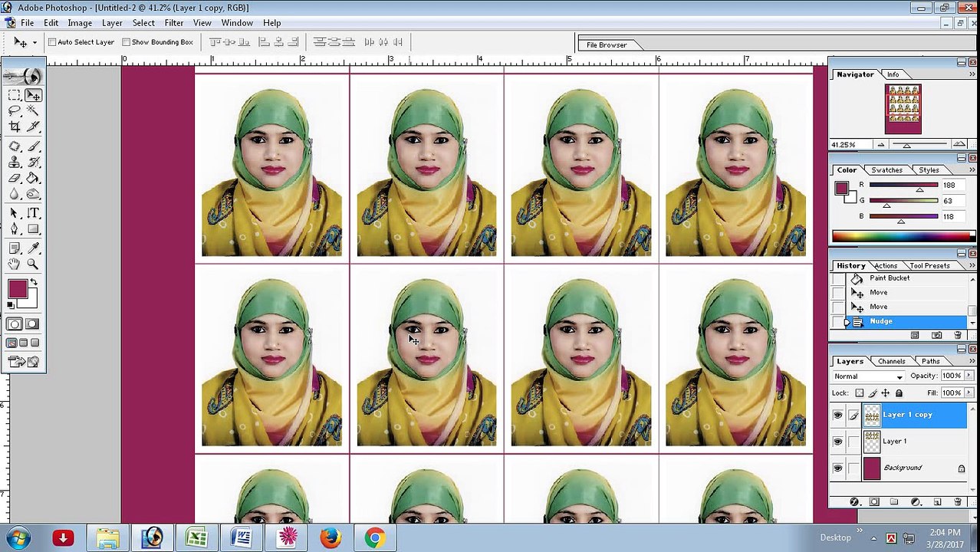Switch to Quick Mask mode
Image resolution: width=980 pixels, height=552 pixels.
(x=31, y=324)
